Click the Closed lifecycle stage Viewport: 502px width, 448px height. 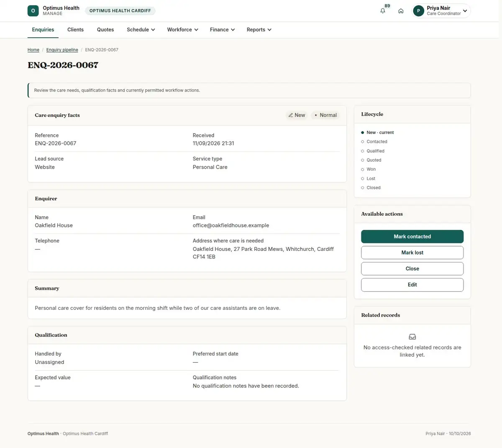coord(374,188)
